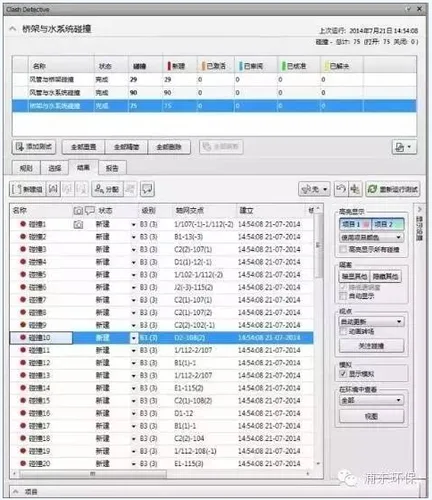
Task: Click the add comment speech bubble icon
Action: click(147, 189)
